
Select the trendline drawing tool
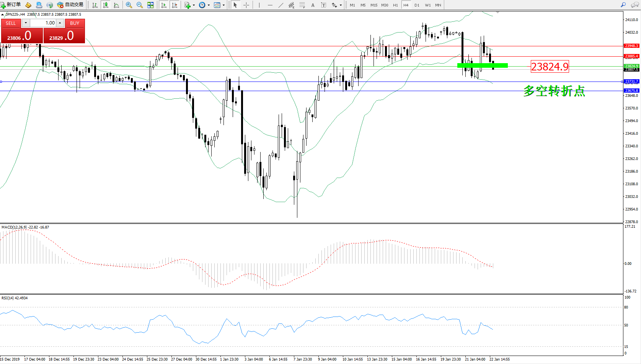tap(281, 5)
